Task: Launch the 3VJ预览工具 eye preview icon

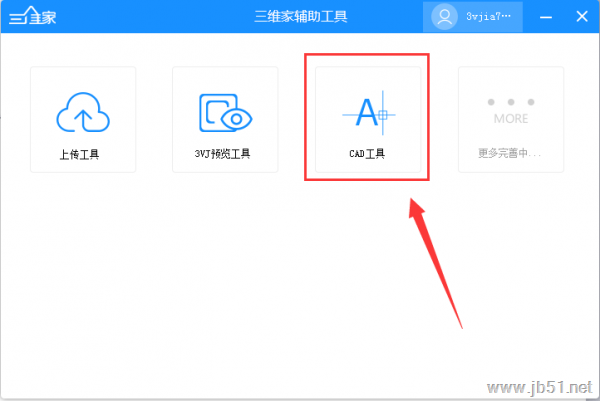Action: click(x=225, y=113)
